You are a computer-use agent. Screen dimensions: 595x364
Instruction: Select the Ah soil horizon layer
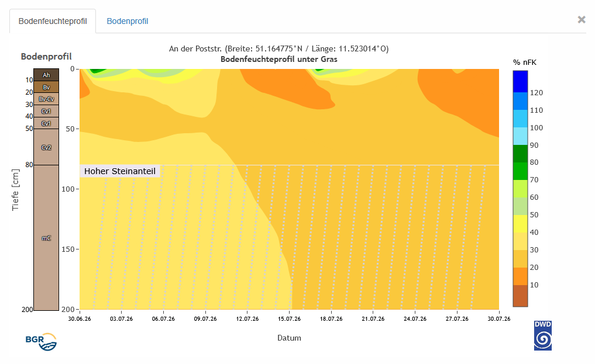(x=46, y=75)
